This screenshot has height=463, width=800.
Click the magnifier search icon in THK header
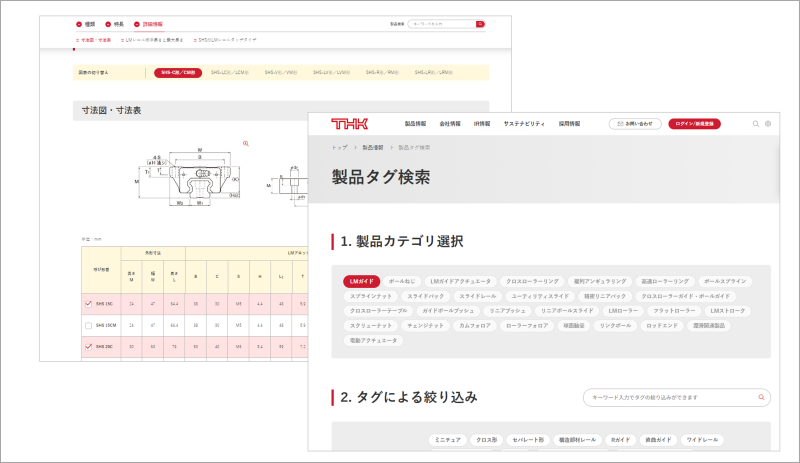(755, 124)
